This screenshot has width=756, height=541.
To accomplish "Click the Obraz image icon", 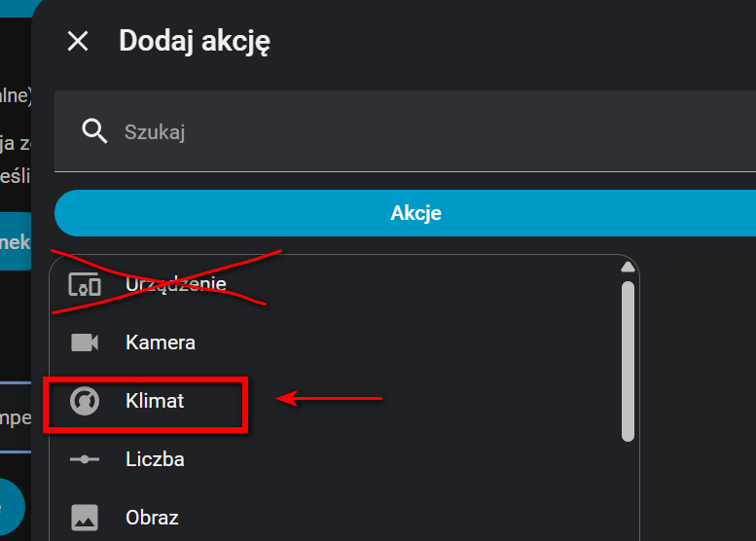I will click(x=85, y=518).
